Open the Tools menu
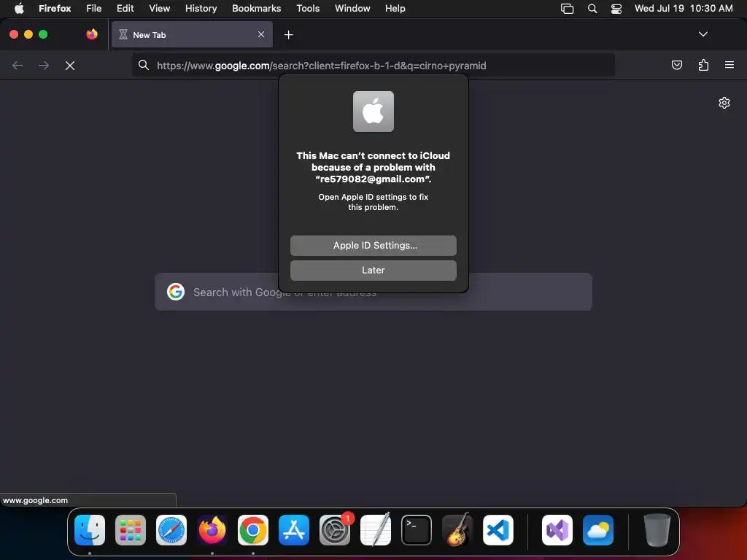747x560 pixels. pyautogui.click(x=308, y=8)
